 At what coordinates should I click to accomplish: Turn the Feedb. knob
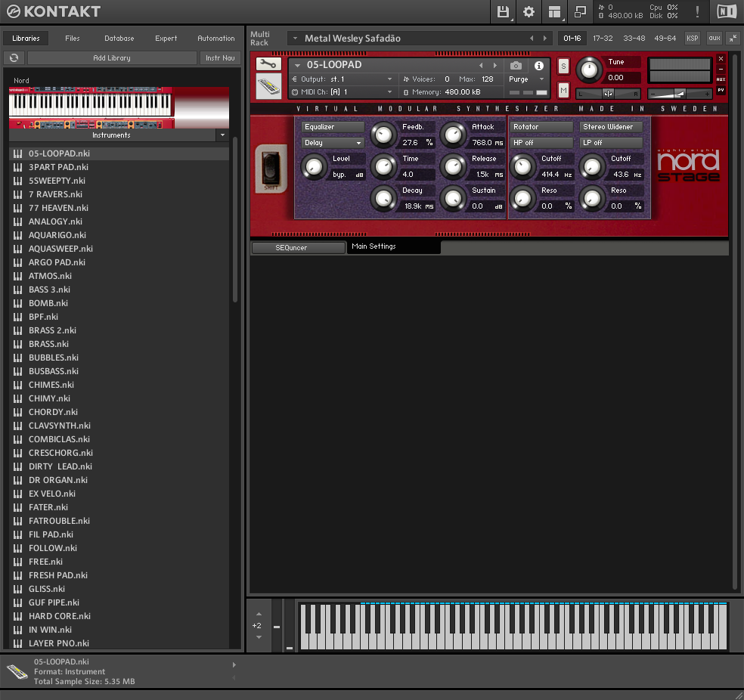(x=383, y=135)
